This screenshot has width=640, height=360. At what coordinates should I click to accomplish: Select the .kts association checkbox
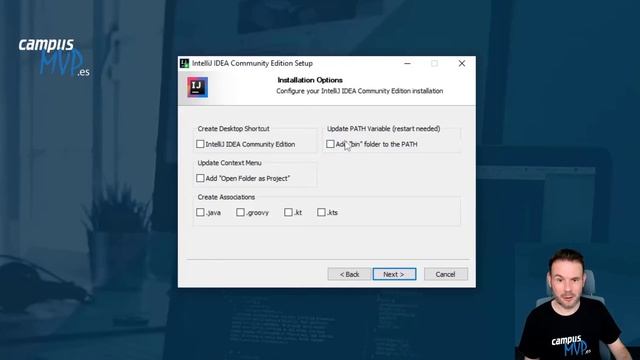[x=321, y=212]
